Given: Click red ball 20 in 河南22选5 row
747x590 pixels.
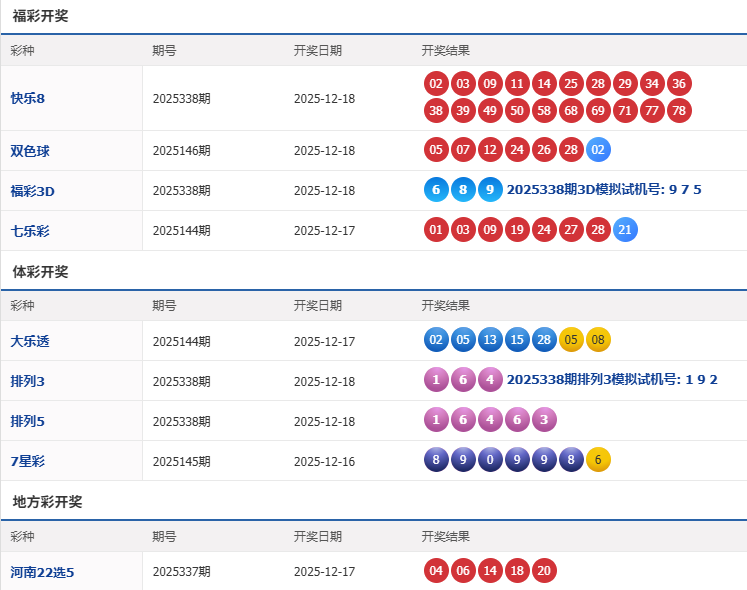Looking at the screenshot, I should tap(544, 571).
